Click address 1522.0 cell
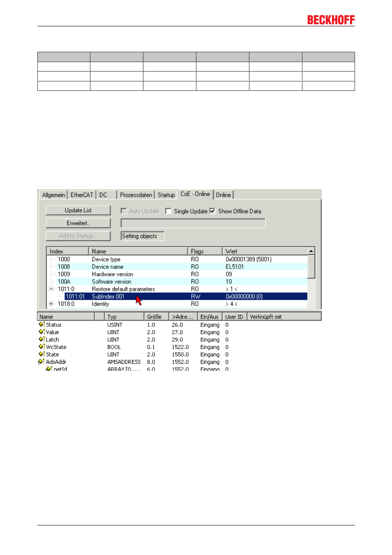The image size is (392, 555). 180,347
